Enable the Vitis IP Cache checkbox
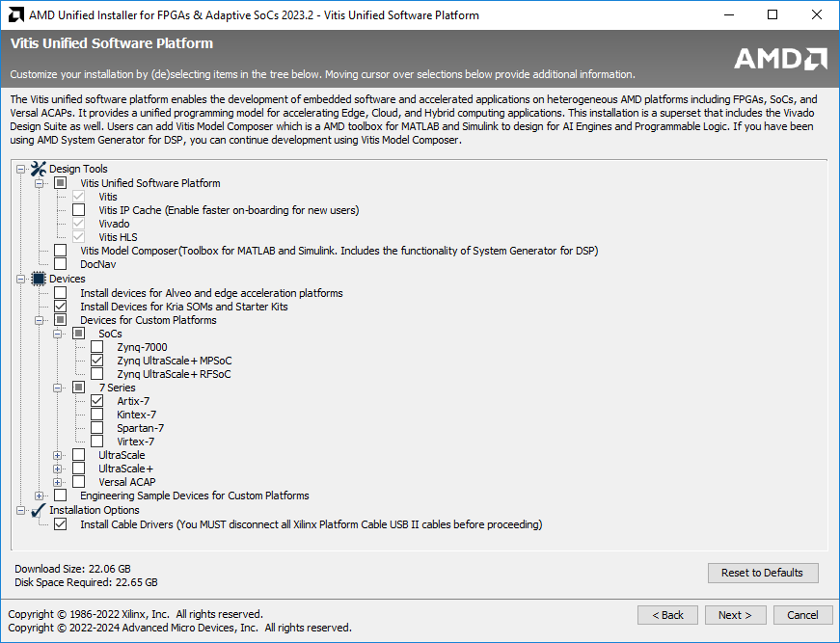Viewport: 840px width, 643px height. [79, 210]
